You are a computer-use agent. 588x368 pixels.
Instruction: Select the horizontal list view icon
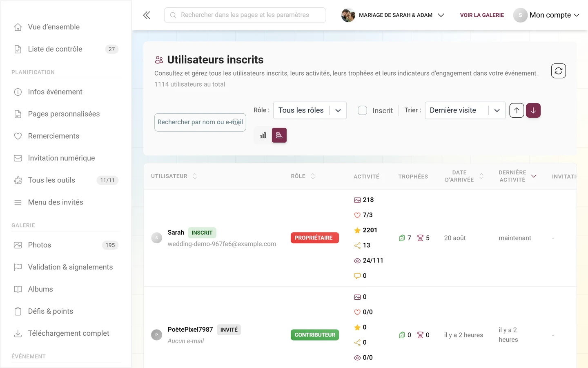click(x=279, y=135)
